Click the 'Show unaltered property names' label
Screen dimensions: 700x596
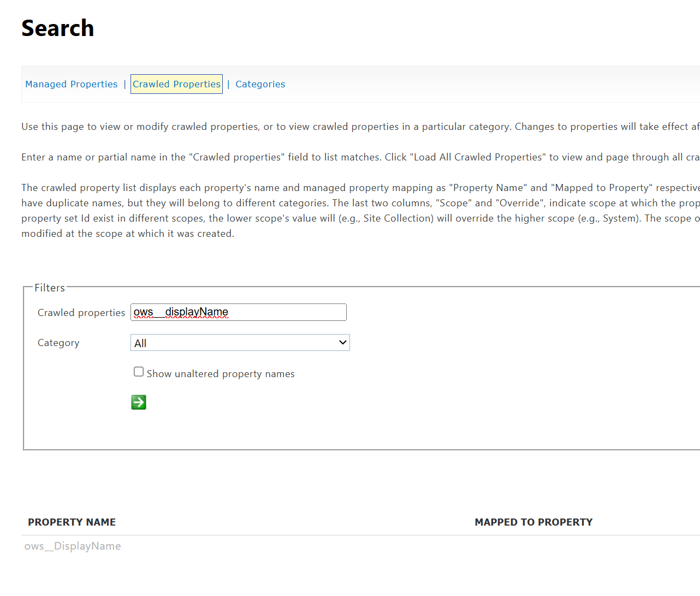tap(221, 374)
